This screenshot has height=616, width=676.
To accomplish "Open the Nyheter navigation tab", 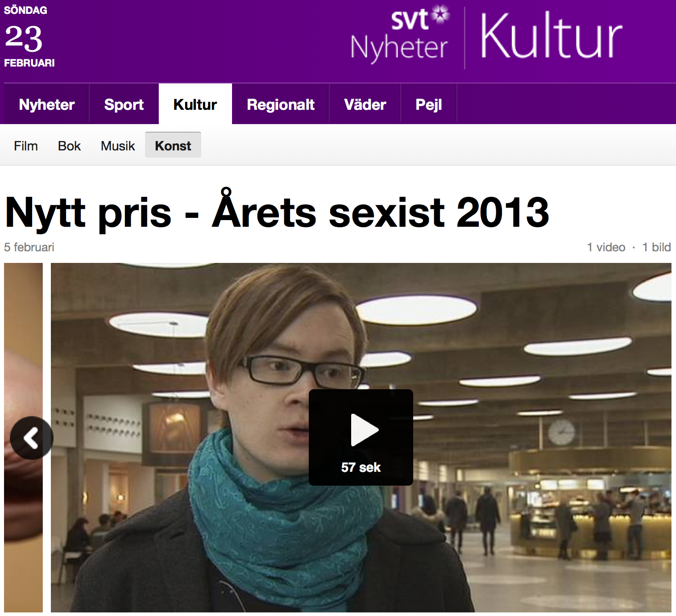I will pos(47,104).
